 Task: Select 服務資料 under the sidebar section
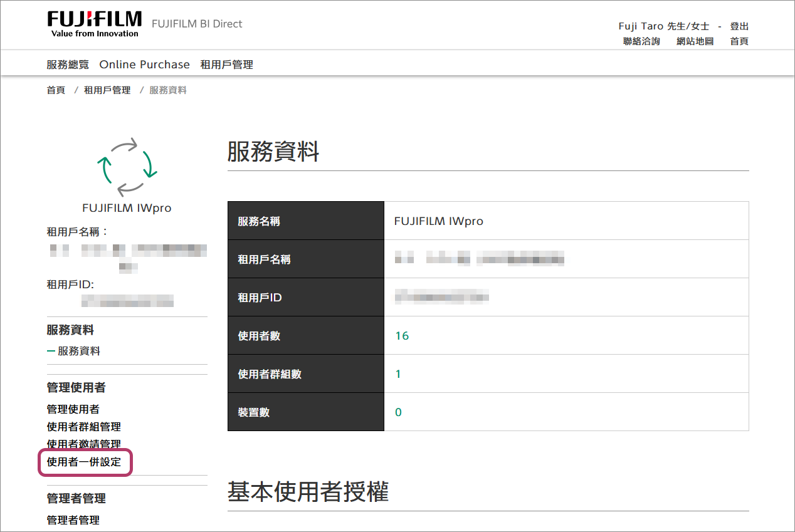pyautogui.click(x=79, y=352)
